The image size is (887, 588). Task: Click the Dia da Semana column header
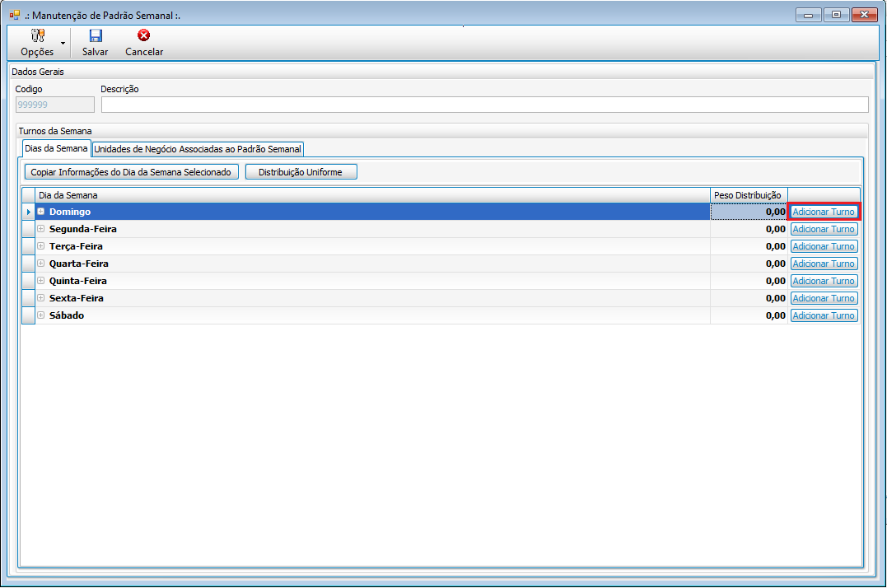tap(372, 195)
